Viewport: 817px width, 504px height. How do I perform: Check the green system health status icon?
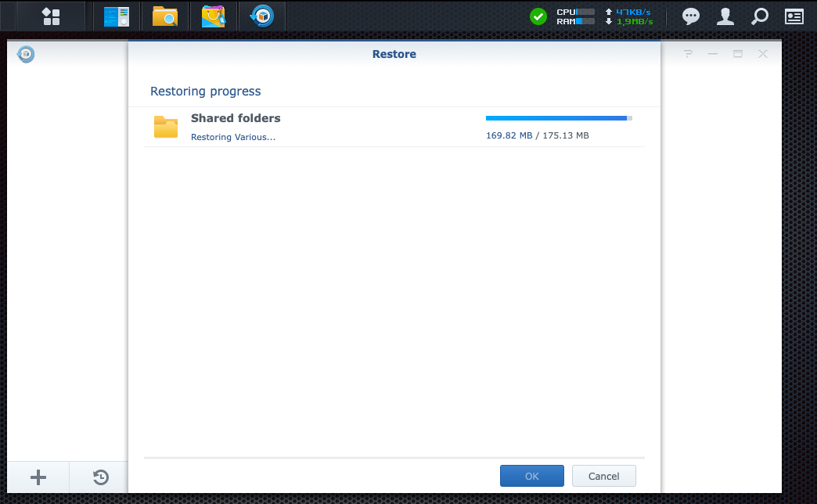[x=538, y=16]
